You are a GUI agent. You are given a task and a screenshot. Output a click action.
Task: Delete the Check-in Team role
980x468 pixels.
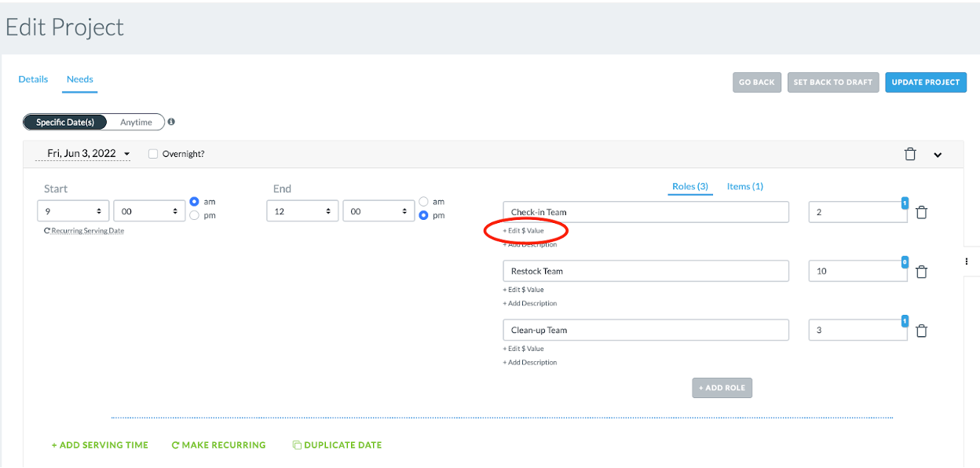coord(922,212)
